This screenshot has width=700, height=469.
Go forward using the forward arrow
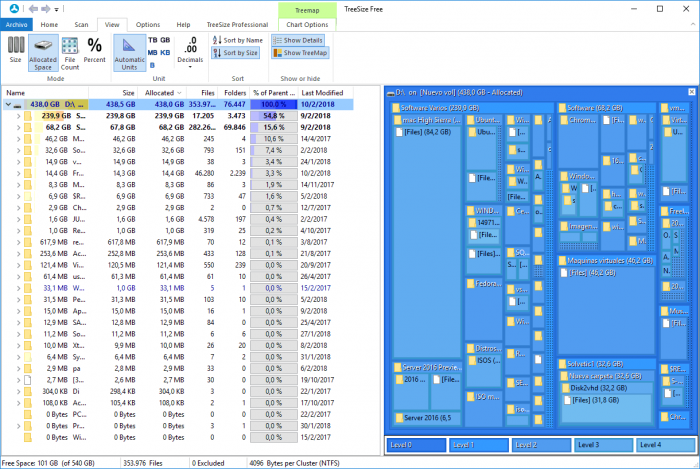pyautogui.click(x=46, y=8)
